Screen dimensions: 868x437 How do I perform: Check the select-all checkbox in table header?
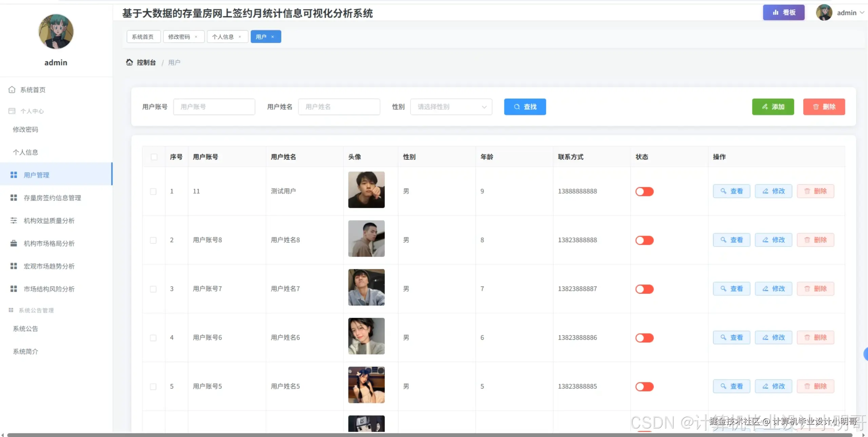tap(154, 157)
